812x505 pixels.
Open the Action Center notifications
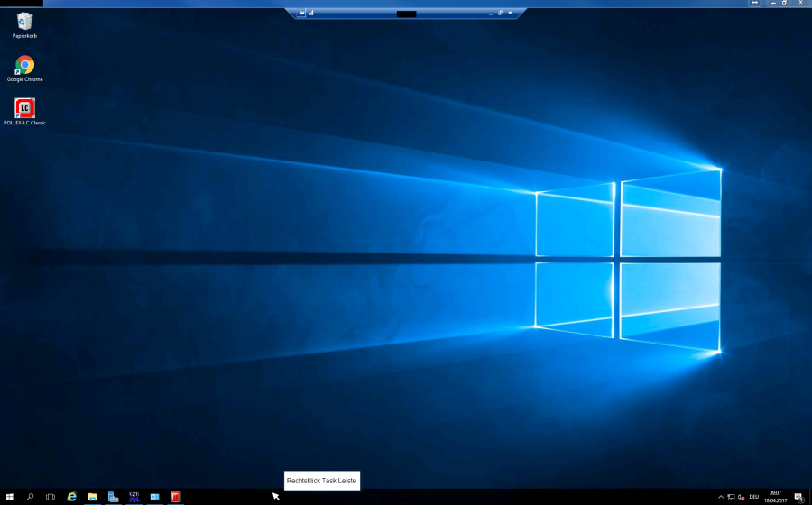798,497
